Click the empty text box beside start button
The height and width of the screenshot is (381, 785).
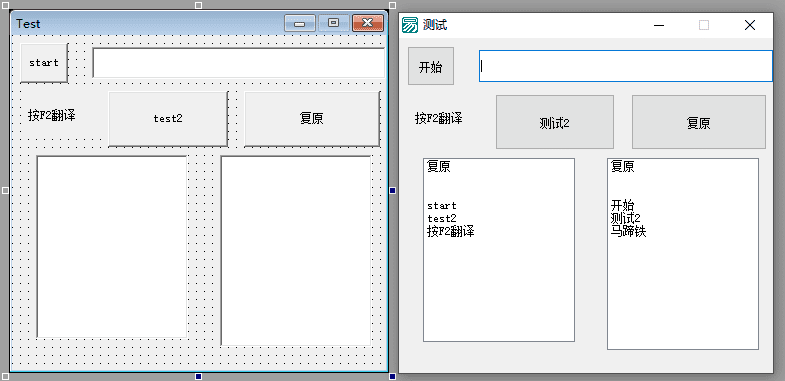tap(238, 63)
